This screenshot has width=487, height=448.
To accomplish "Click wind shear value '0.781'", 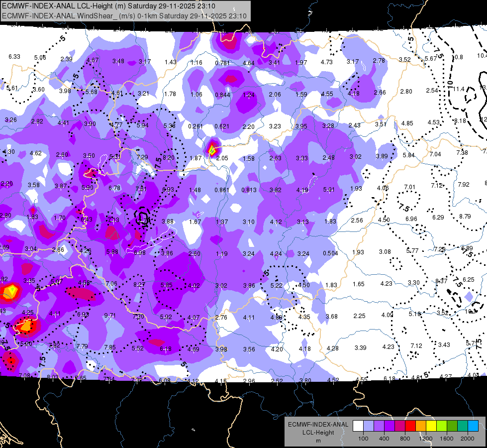I will [x=222, y=63].
